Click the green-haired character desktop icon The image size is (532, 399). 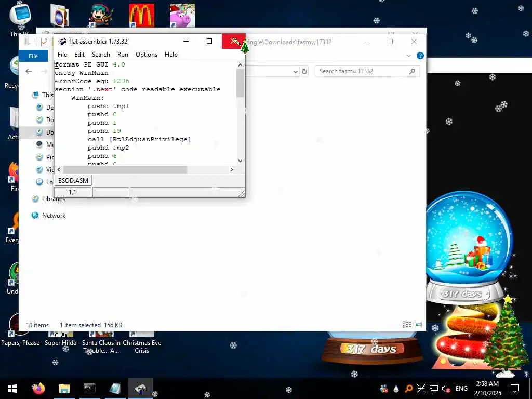tap(101, 15)
